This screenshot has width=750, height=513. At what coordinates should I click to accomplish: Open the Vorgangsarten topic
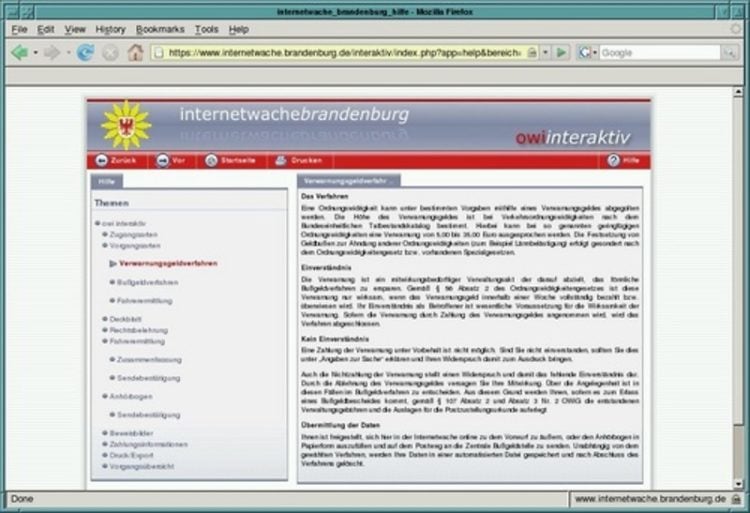coord(135,245)
